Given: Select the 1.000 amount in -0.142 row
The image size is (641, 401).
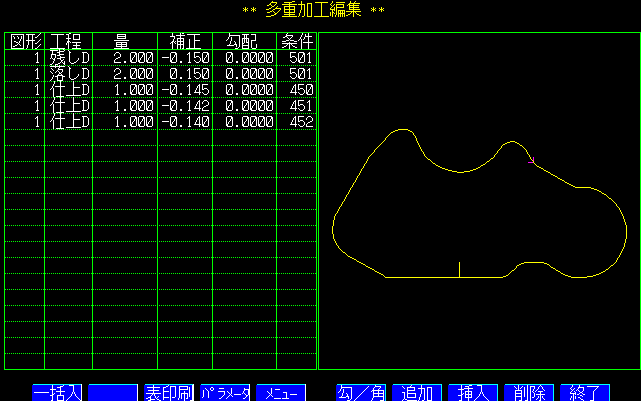Looking at the screenshot, I should coord(133,106).
